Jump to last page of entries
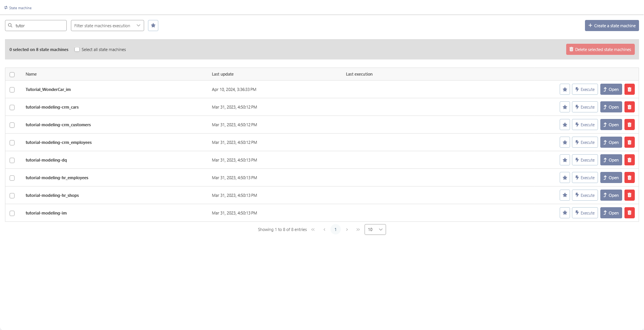 click(358, 229)
